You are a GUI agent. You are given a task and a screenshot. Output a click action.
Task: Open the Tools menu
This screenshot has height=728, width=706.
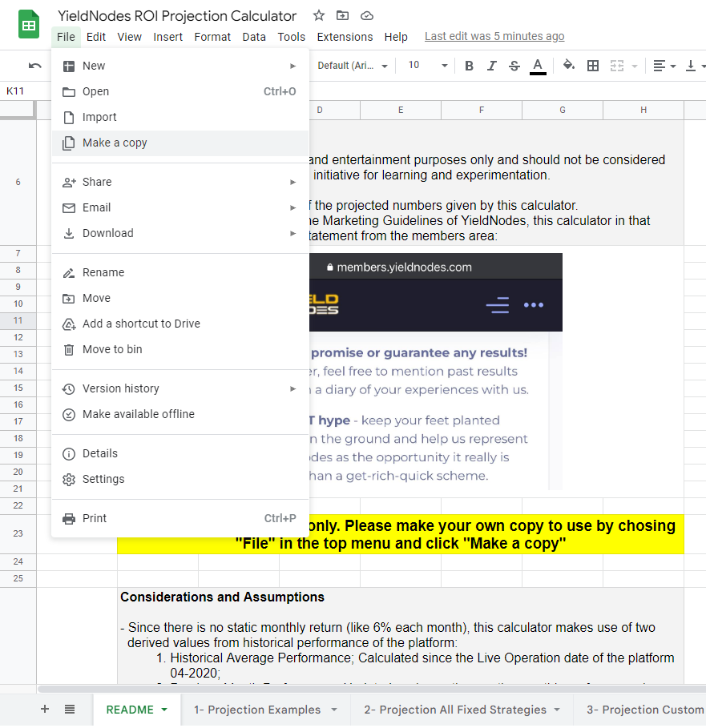[291, 37]
